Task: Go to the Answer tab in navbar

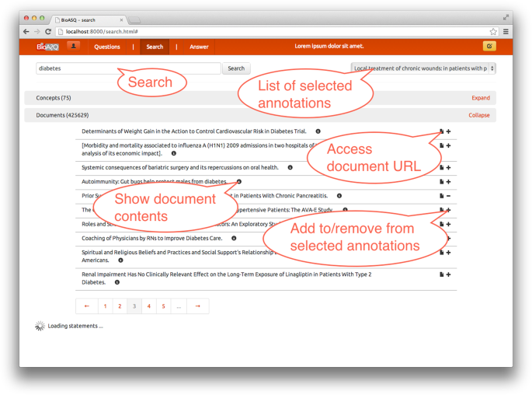Action: point(199,47)
